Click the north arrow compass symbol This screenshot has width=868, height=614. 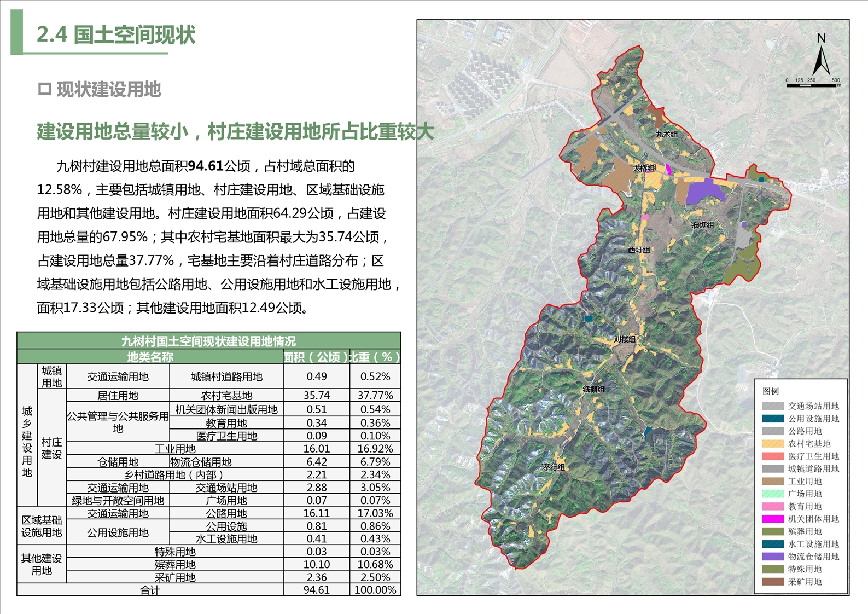(x=821, y=55)
